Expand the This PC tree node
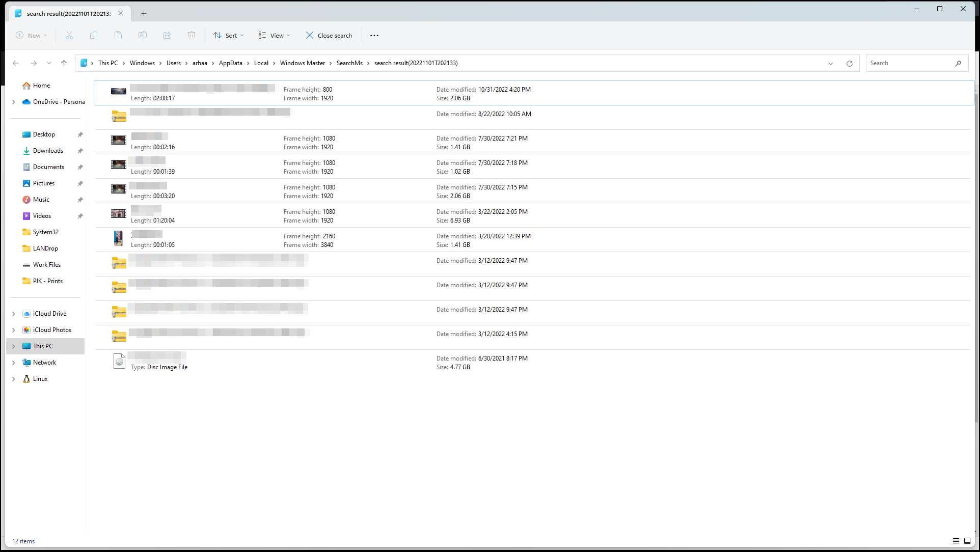This screenshot has height=552, width=980. tap(14, 346)
